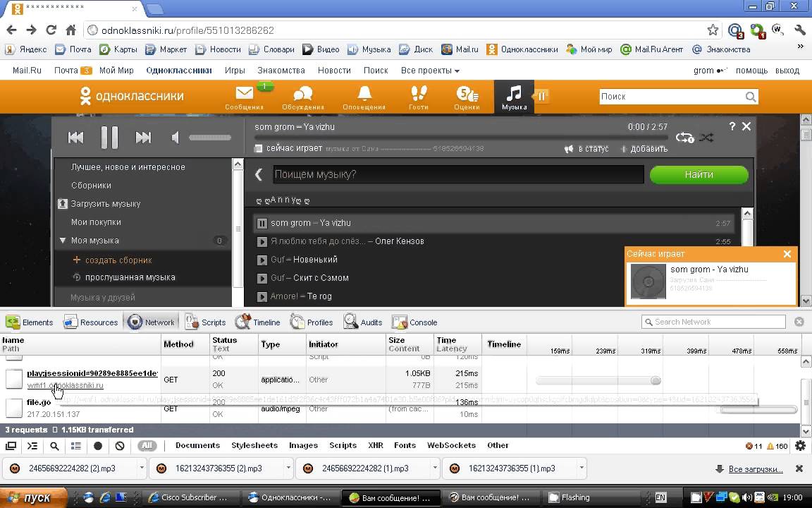Click создать сборник link

118,260
